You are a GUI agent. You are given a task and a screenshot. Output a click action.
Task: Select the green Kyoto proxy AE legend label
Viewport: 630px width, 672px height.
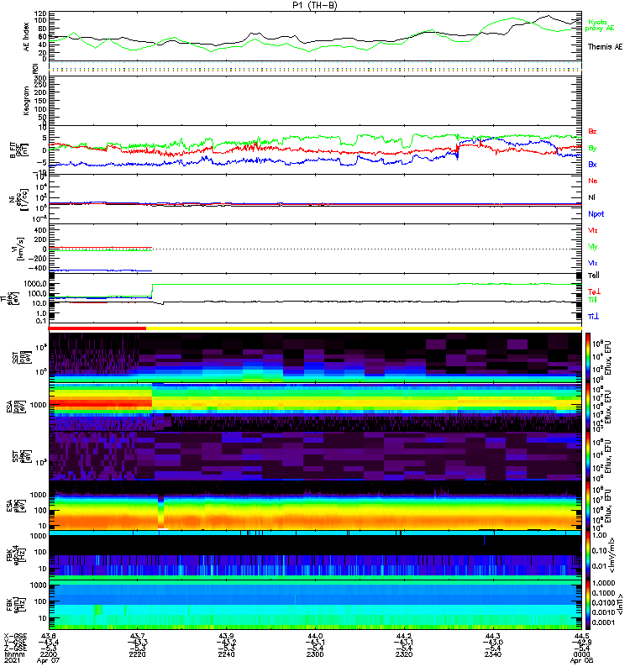(x=600, y=25)
